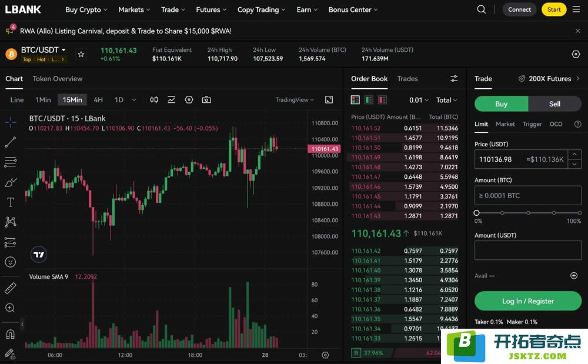Open the emoji icons tool
This screenshot has width=588, height=364.
(x=11, y=262)
